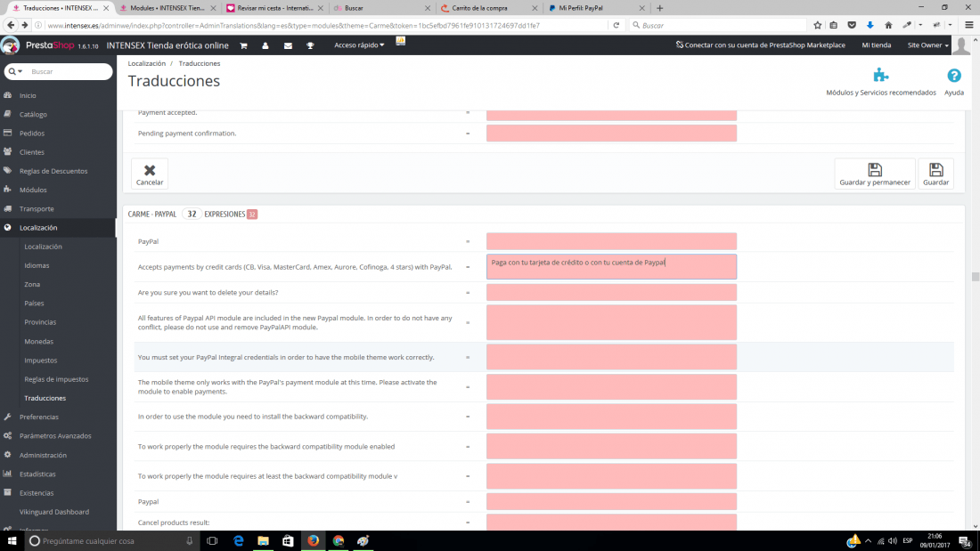Open the trophy icon in top bar

pyautogui.click(x=310, y=45)
